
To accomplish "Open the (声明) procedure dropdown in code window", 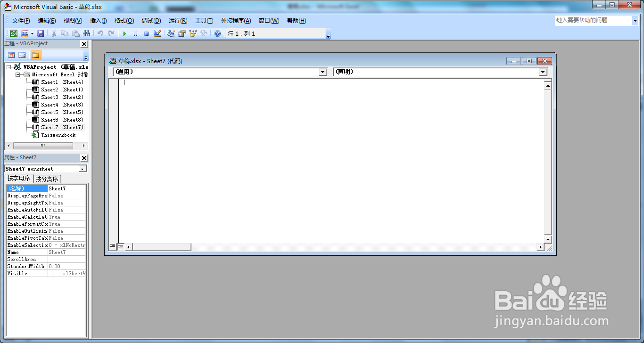I will pyautogui.click(x=543, y=72).
